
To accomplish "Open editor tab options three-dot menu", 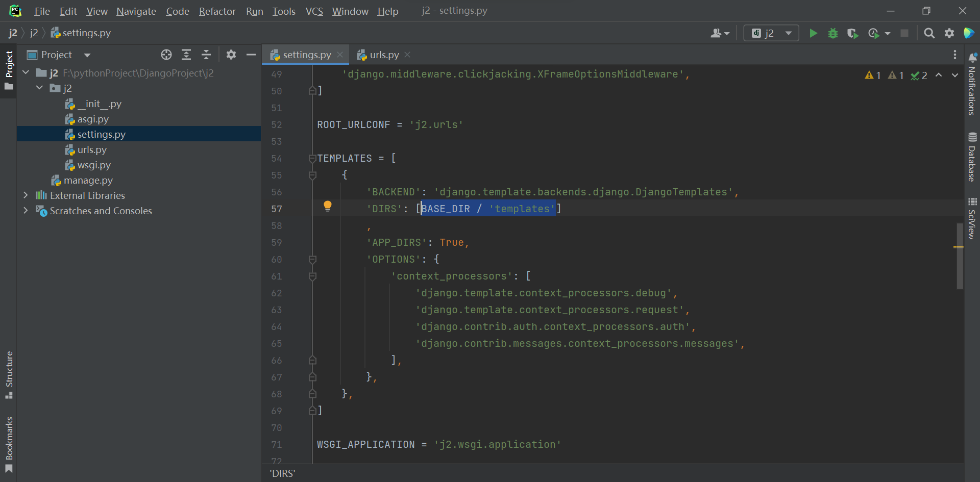I will pos(955,55).
